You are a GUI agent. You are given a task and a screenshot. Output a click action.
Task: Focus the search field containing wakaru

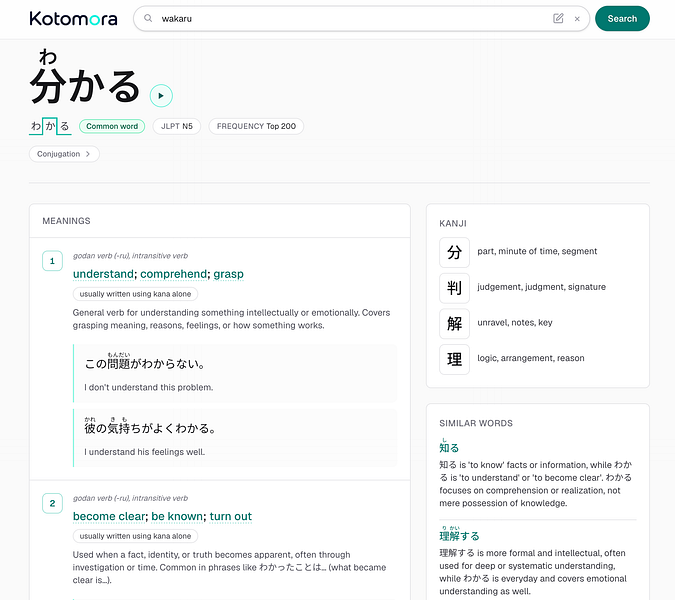(x=353, y=19)
